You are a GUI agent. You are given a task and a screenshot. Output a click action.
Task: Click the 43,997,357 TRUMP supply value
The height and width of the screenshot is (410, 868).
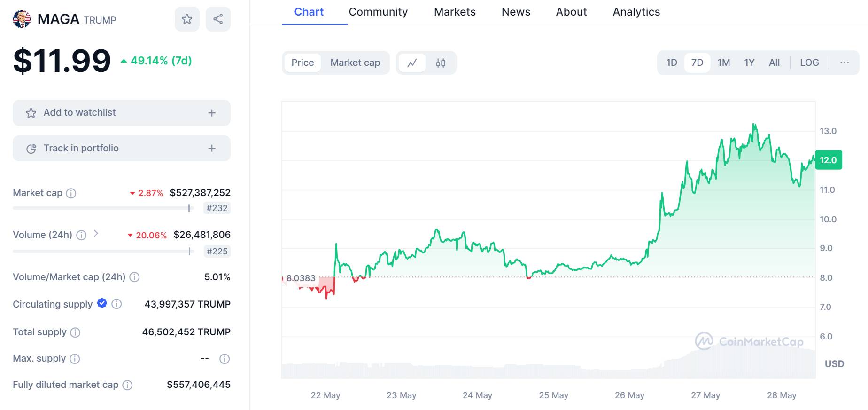(187, 304)
